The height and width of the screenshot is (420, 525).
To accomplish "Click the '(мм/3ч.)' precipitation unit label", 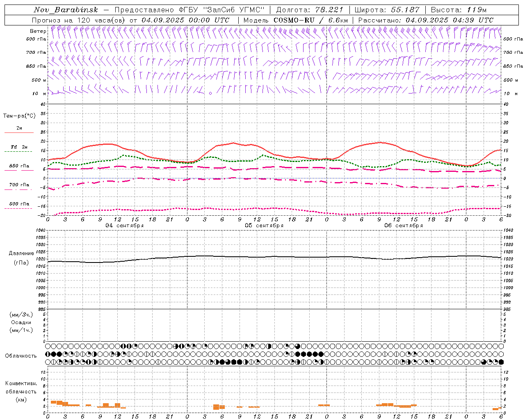I will (x=21, y=315).
